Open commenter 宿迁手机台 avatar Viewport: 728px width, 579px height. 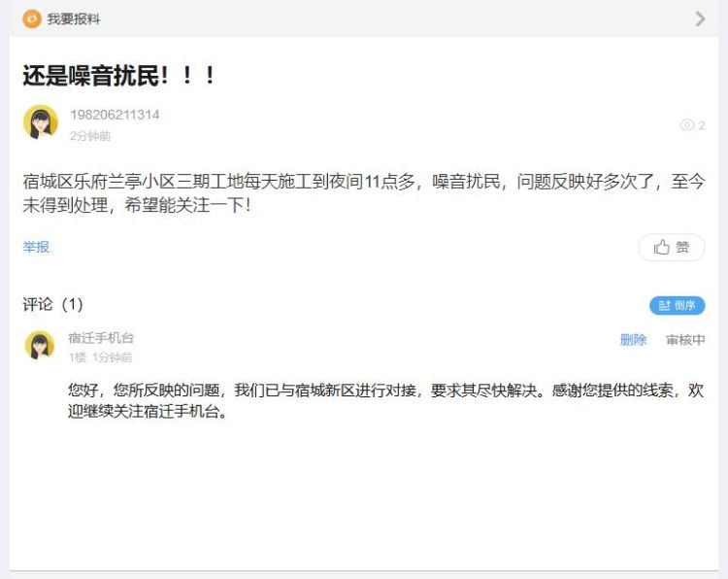coord(40,345)
